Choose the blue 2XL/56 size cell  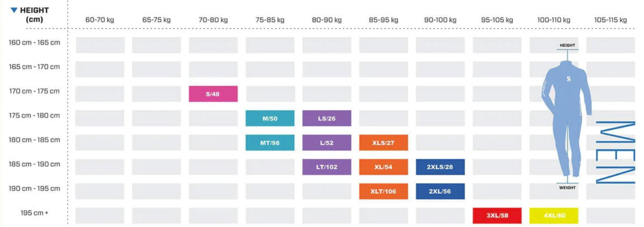tap(440, 191)
